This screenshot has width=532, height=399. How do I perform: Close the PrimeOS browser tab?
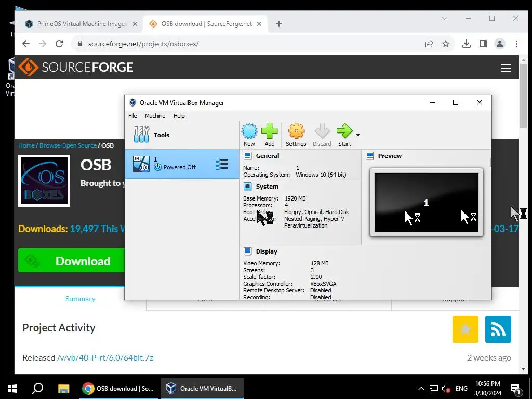pos(135,24)
